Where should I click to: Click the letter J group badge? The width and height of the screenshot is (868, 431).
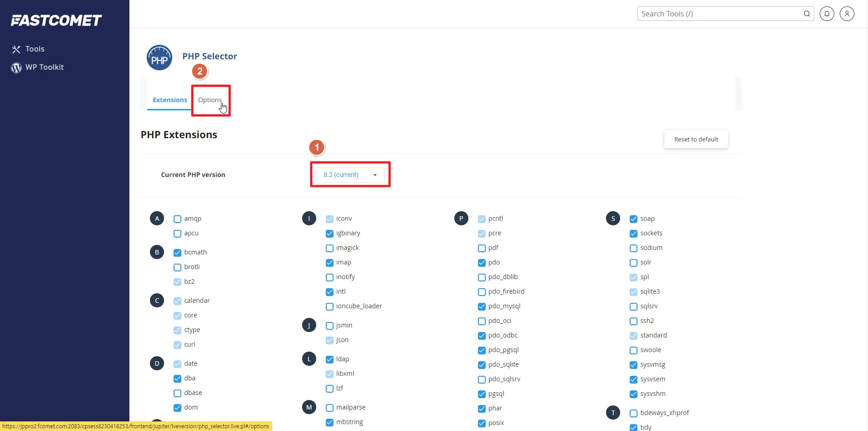pos(309,325)
